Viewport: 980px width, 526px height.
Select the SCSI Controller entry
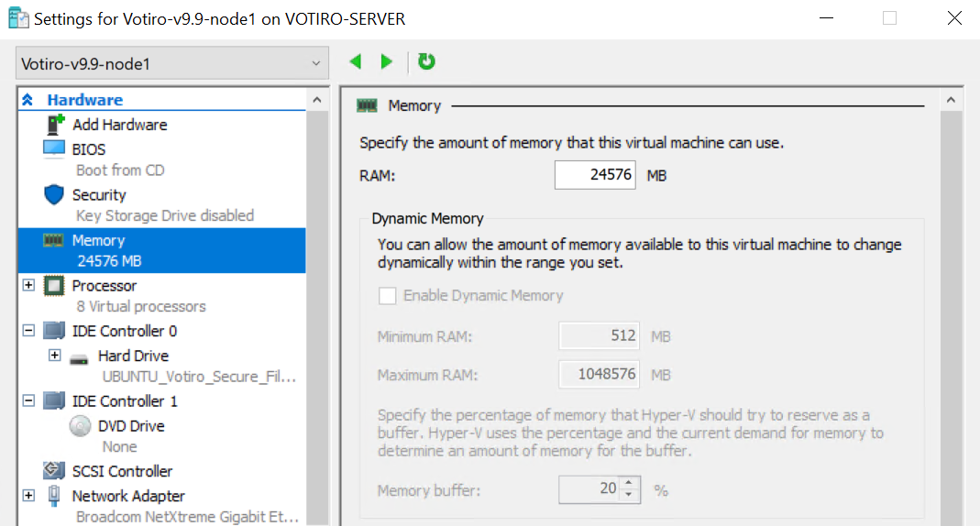[122, 471]
